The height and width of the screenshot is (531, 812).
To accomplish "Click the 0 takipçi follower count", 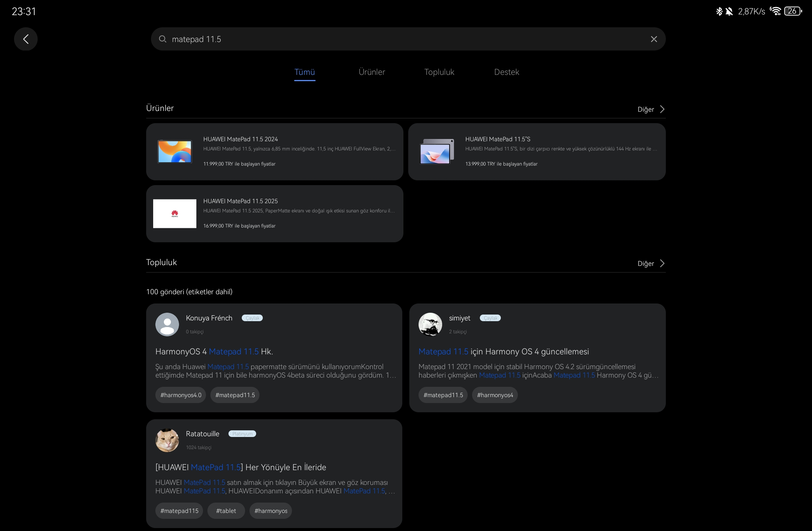I will [x=195, y=332].
